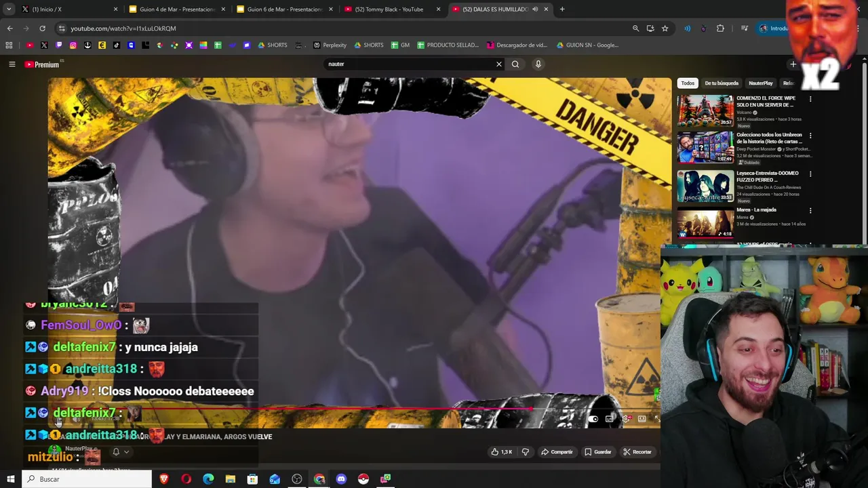Go to YouTube Premium home logo
The image size is (868, 488).
click(x=42, y=64)
